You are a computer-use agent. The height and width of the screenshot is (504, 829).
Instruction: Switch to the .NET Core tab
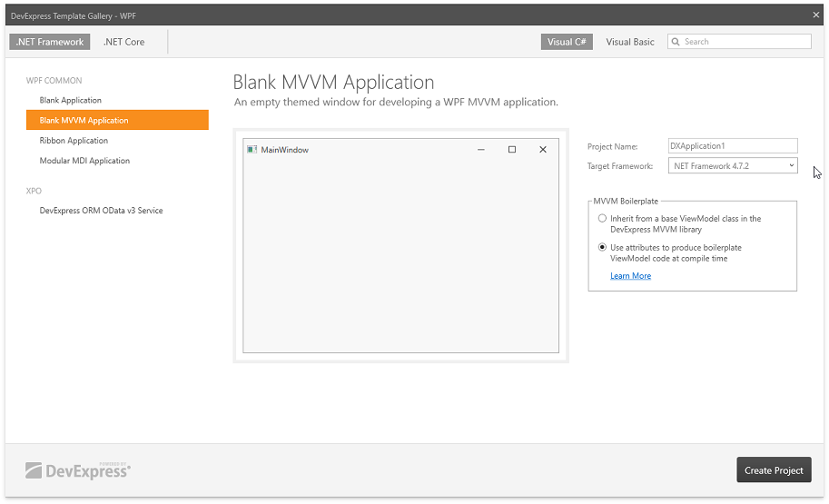(x=123, y=42)
